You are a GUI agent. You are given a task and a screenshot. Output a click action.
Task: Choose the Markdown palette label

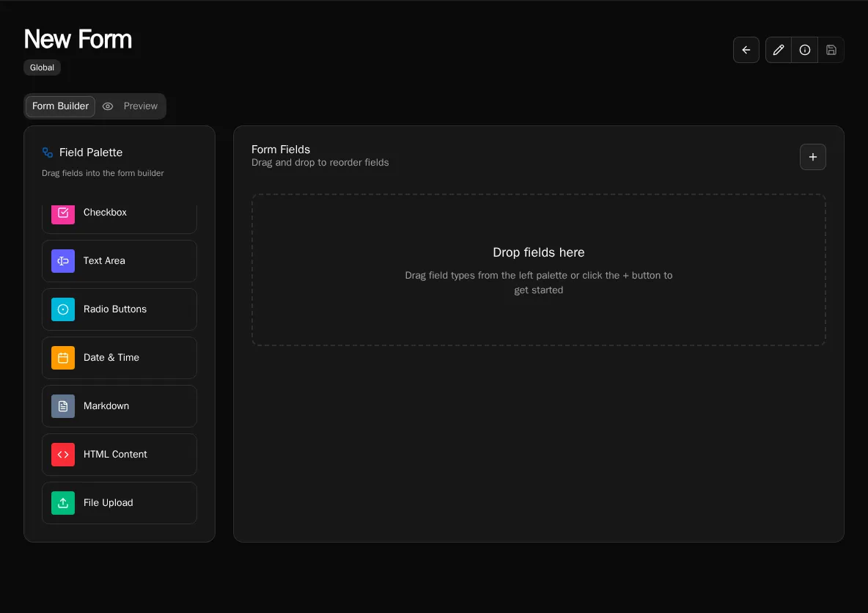click(x=106, y=405)
